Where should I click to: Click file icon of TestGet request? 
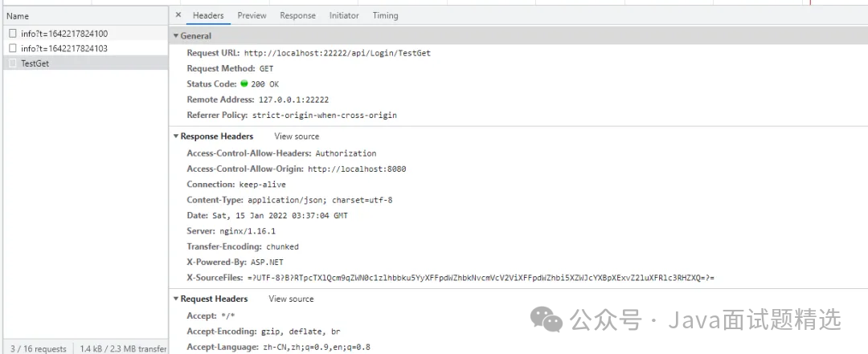point(13,63)
